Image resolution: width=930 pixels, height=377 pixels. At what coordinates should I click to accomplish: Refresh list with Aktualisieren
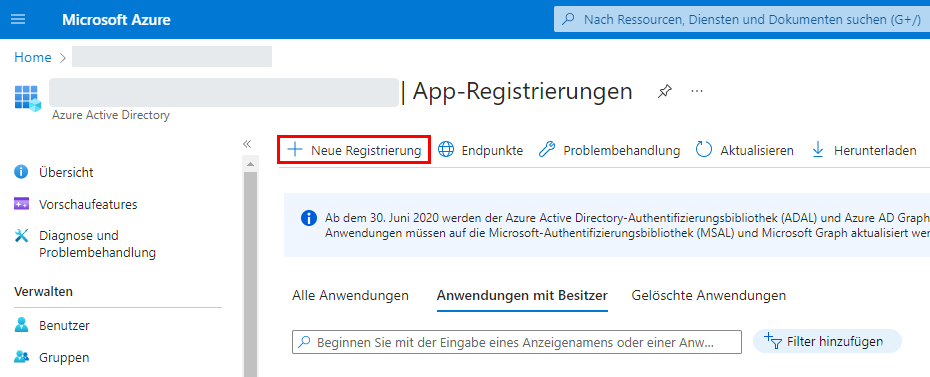(744, 151)
